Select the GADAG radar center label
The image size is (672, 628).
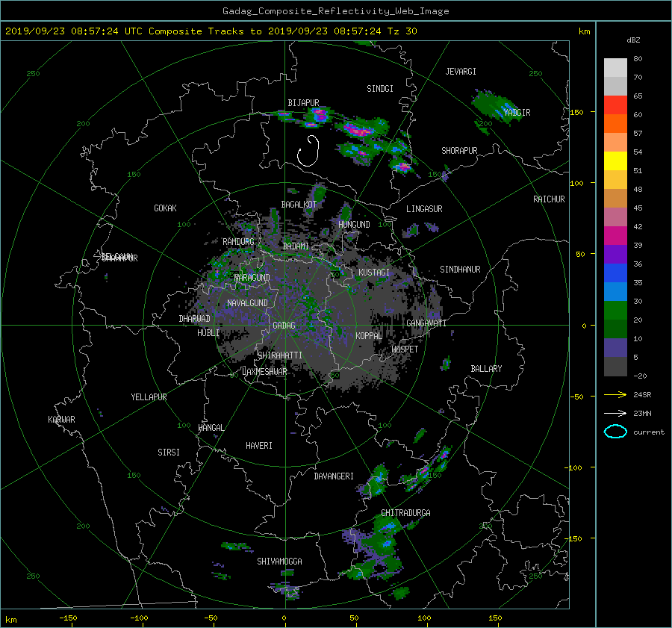pos(284,326)
